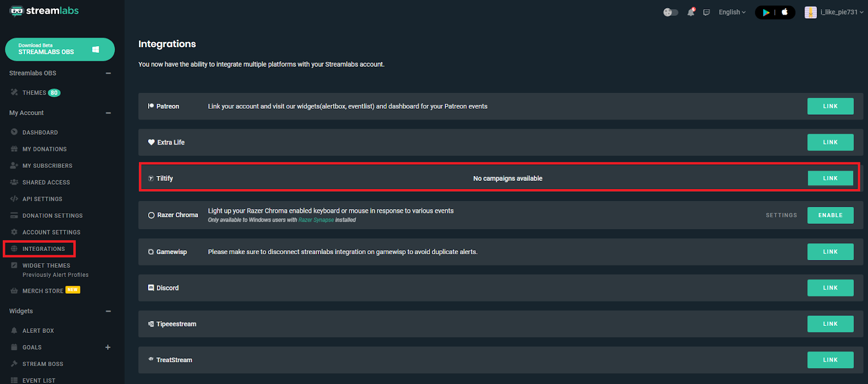Go to Donation Settings menu item
868x384 pixels.
(53, 216)
